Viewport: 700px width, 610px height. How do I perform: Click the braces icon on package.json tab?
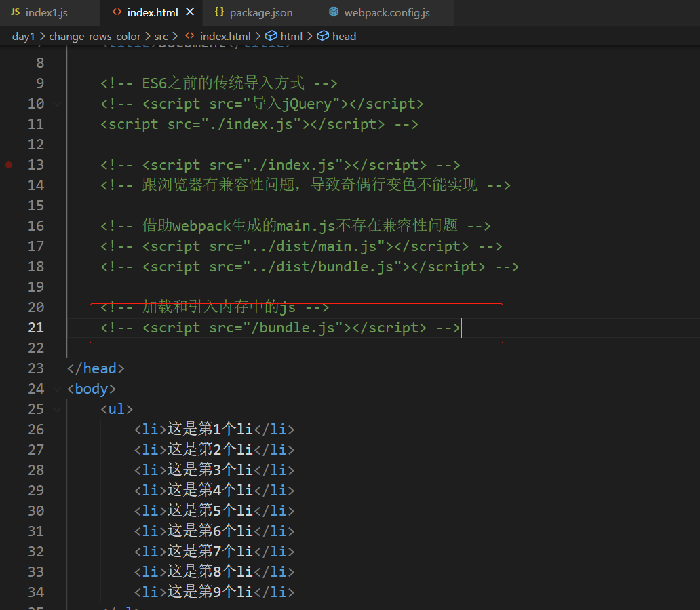point(219,12)
